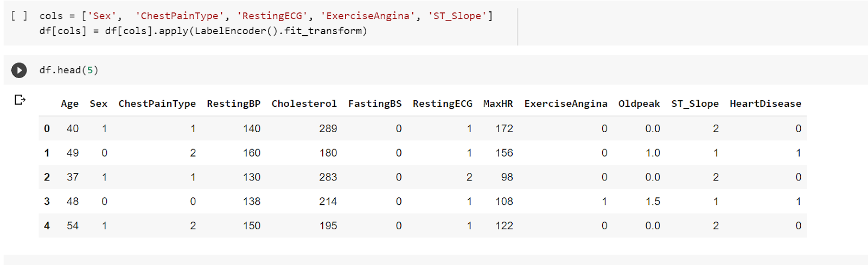Select the Age column header
This screenshot has width=868, height=265.
pos(69,104)
